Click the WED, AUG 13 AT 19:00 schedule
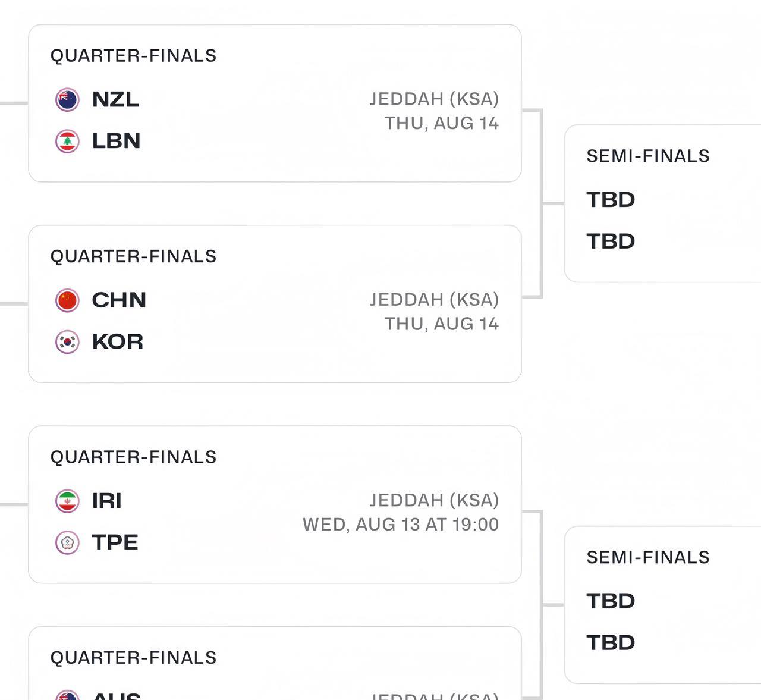Image resolution: width=761 pixels, height=700 pixels. click(401, 525)
